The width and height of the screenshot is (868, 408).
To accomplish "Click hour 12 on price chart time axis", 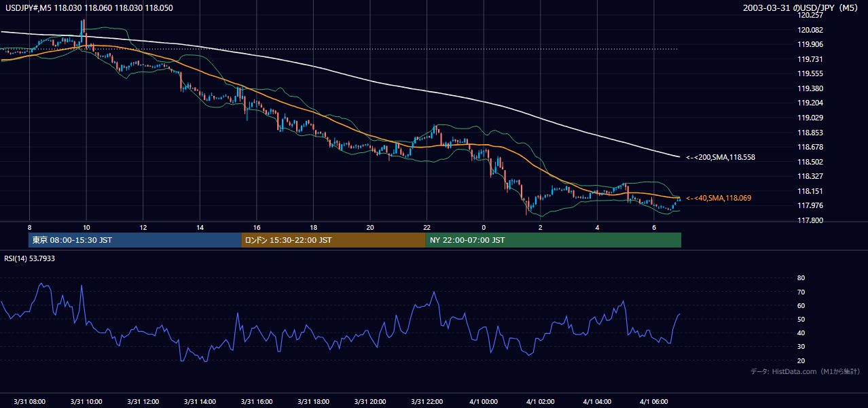I will [143, 227].
